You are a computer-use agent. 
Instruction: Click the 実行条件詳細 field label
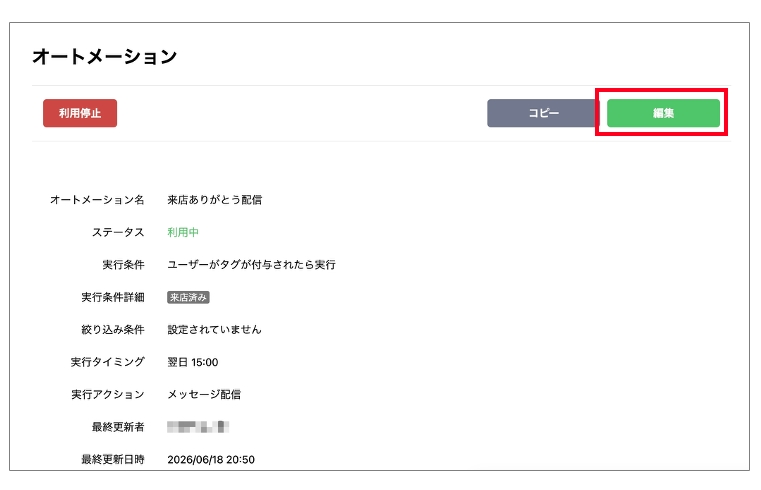(x=113, y=297)
